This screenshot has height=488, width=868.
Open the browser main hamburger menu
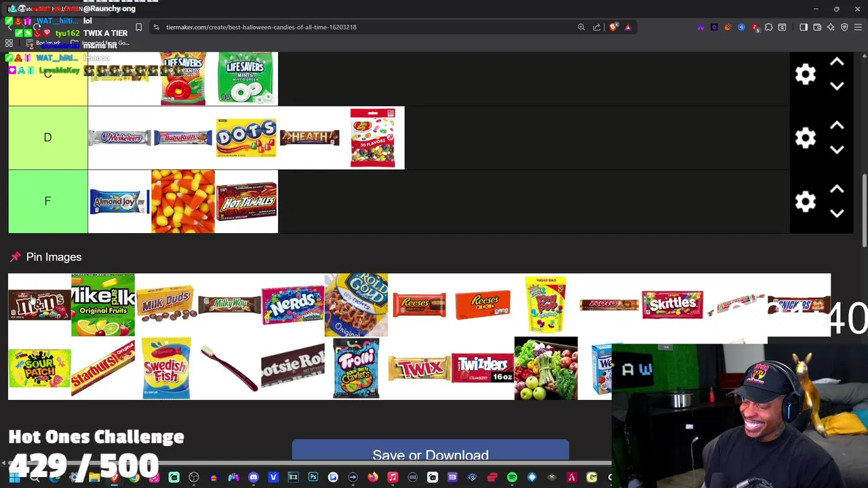(858, 27)
